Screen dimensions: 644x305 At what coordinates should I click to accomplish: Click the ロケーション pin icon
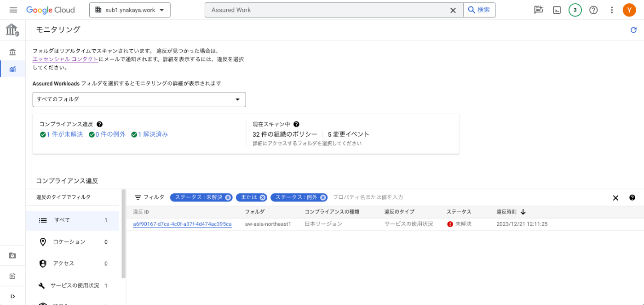pyautogui.click(x=43, y=242)
